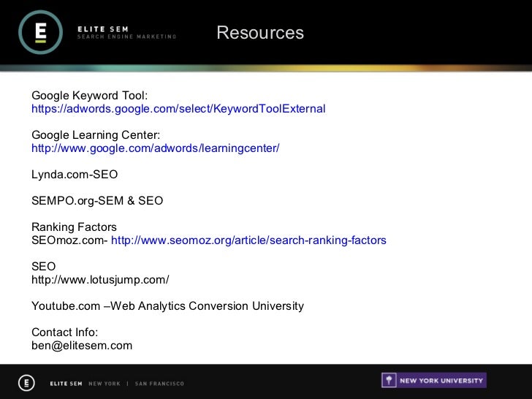Click the ELITE SEM wordmark in the header
Image resolution: width=532 pixels, height=399 pixels.
click(x=103, y=29)
